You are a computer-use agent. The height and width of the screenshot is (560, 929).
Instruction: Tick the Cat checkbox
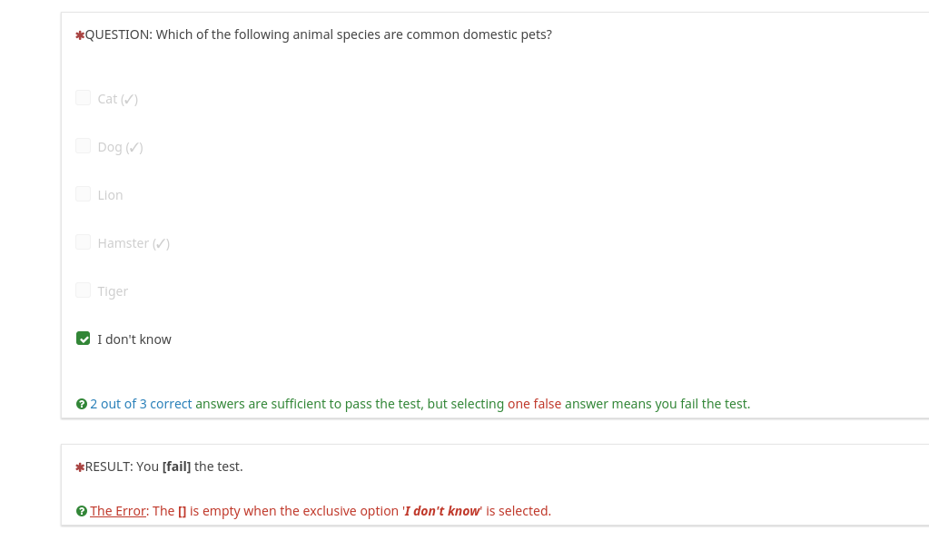[84, 98]
